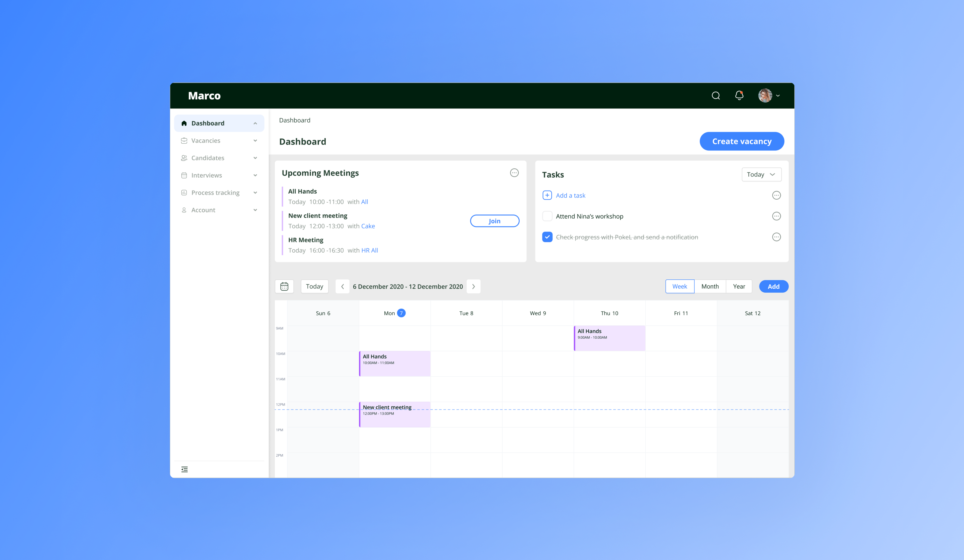Uncheck the Check progress with PokeL task
This screenshot has height=560, width=964.
click(x=547, y=237)
